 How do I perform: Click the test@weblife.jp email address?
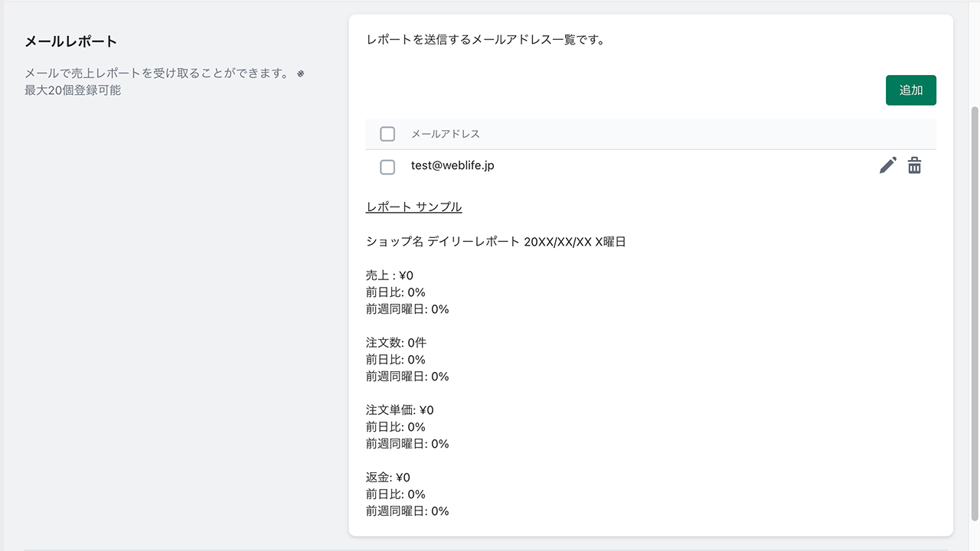click(x=452, y=165)
